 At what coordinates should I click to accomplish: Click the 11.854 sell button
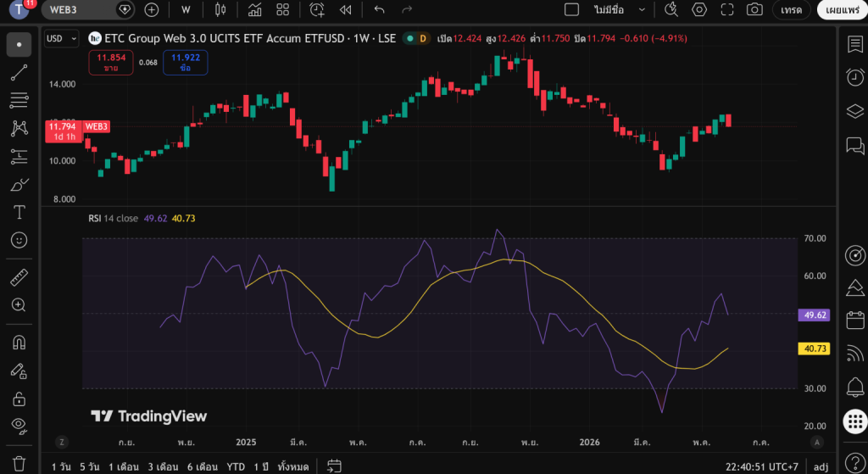(x=111, y=63)
